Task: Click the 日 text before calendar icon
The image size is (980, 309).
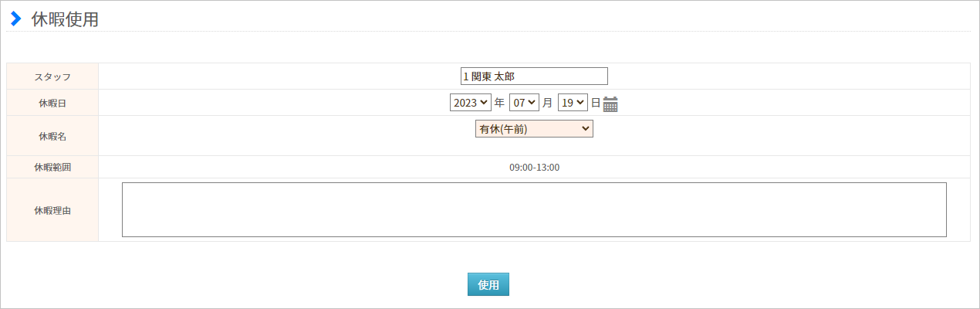Action: 595,102
